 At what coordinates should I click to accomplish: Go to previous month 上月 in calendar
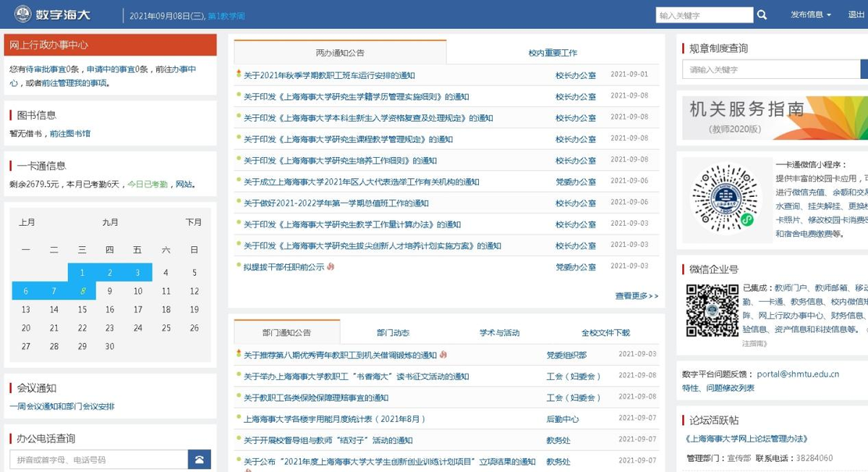point(27,222)
